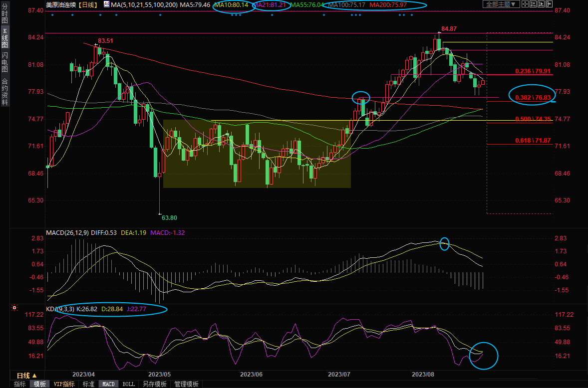Click 另存模板 to save template
588x388 pixels.
pyautogui.click(x=155, y=384)
